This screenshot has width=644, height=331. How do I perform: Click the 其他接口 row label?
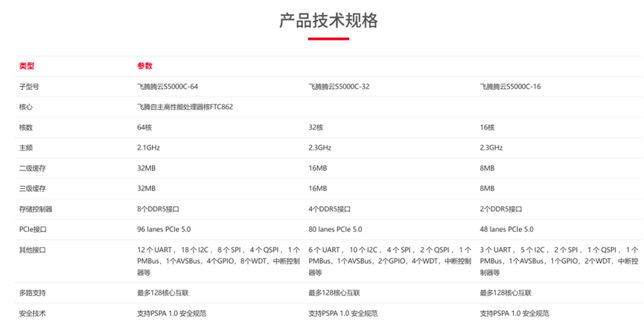(33, 250)
